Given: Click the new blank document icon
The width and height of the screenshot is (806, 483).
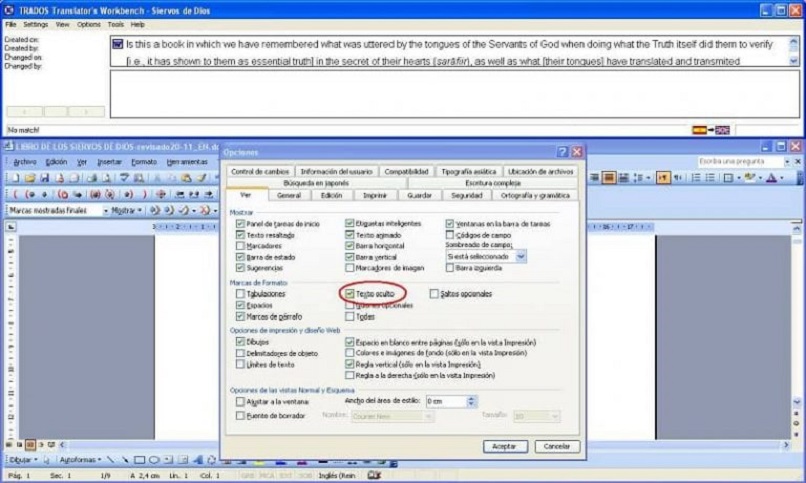Looking at the screenshot, I should [x=15, y=178].
